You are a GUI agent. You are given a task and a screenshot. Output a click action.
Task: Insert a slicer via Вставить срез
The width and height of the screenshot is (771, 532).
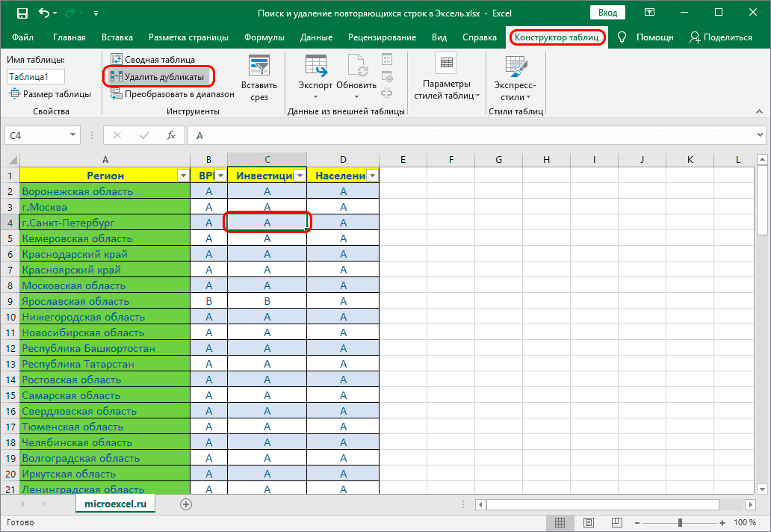258,78
